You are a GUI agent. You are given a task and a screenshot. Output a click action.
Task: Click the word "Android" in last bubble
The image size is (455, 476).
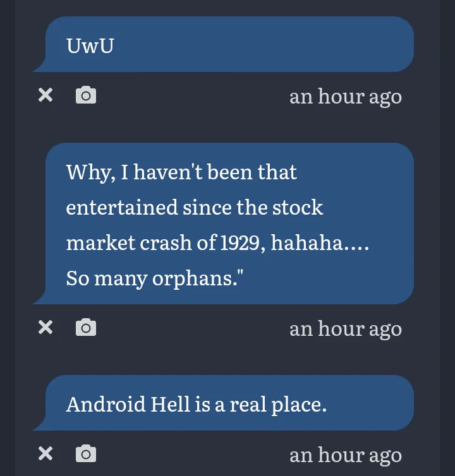coord(106,405)
